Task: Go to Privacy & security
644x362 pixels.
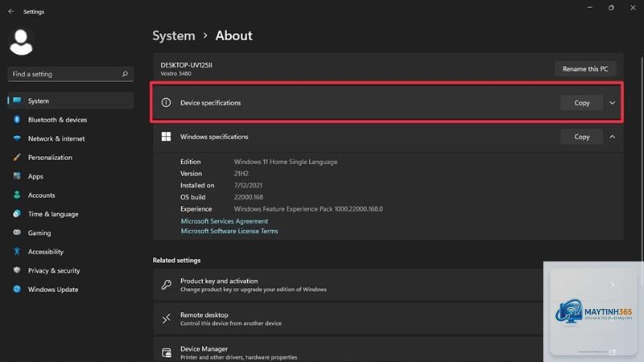Action: [x=71, y=270]
